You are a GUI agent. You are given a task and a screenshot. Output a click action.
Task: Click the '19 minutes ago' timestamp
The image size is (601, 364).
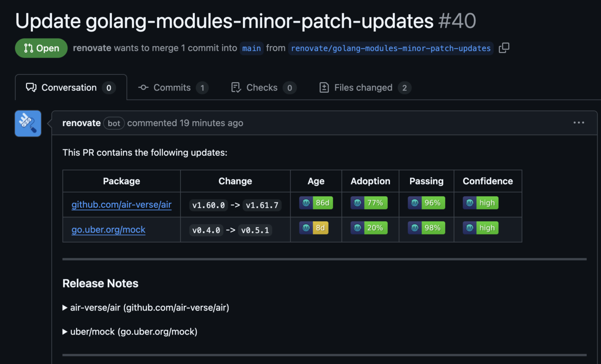tap(211, 123)
